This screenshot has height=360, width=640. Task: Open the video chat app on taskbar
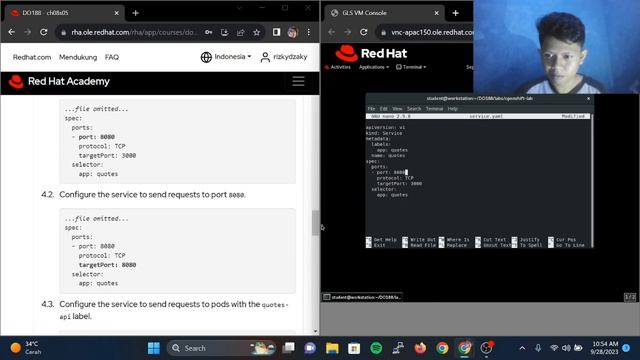pyautogui.click(x=310, y=348)
